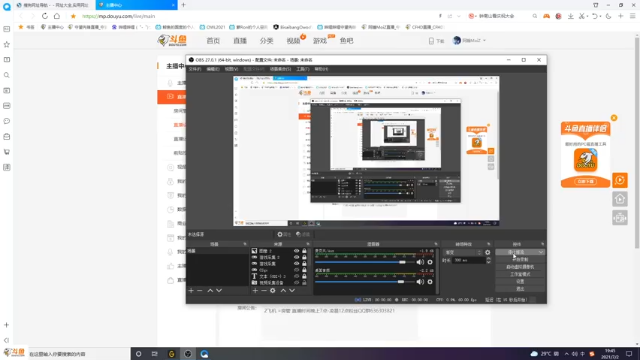
Task: Toggle lock on the second source row
Action: pos(304,257)
